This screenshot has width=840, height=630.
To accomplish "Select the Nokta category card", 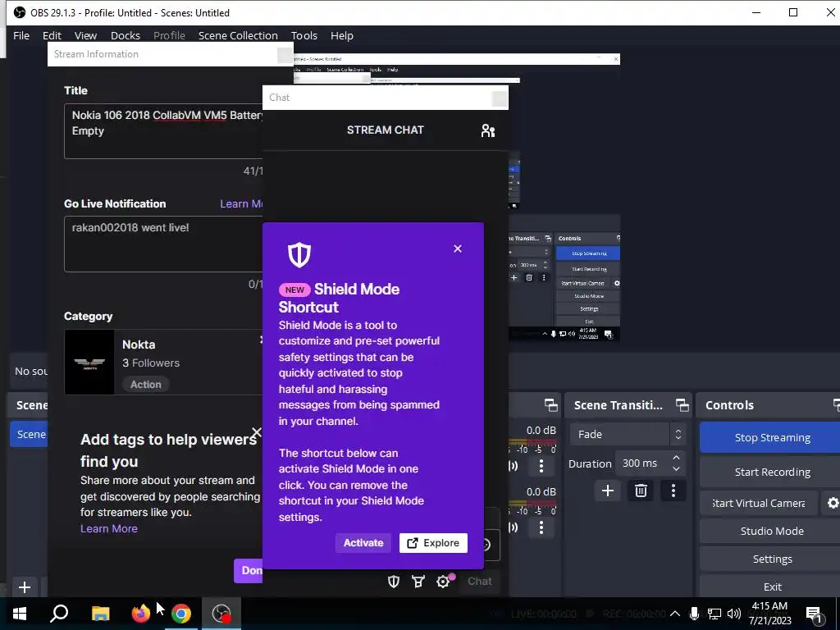I will (163, 362).
